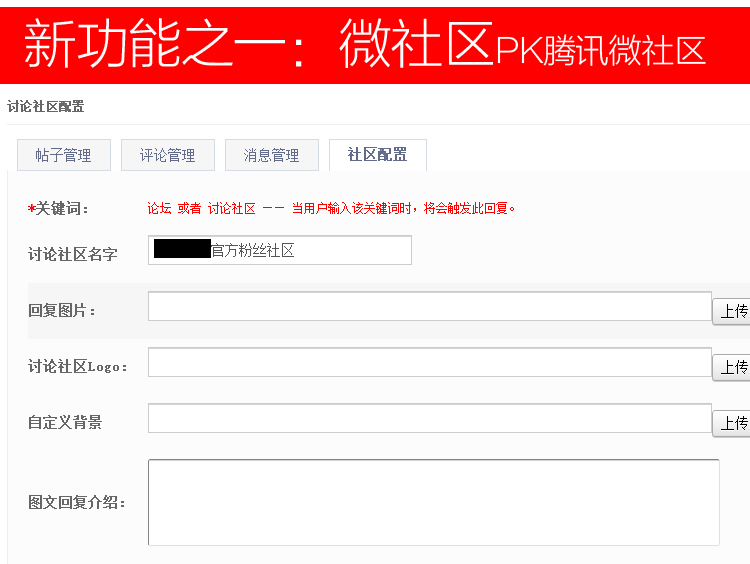
Task: Click the 图文回复介绍 text area
Action: [434, 502]
